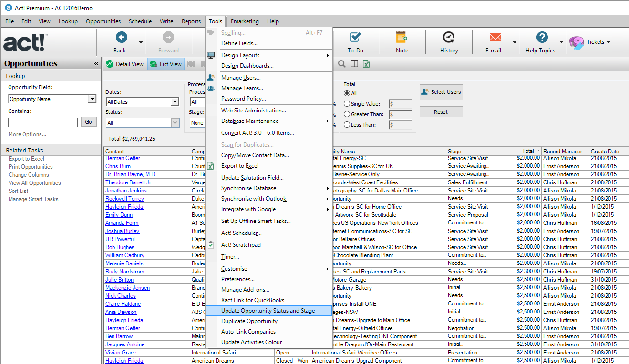
Task: Open the Dates dropdown
Action: point(175,102)
